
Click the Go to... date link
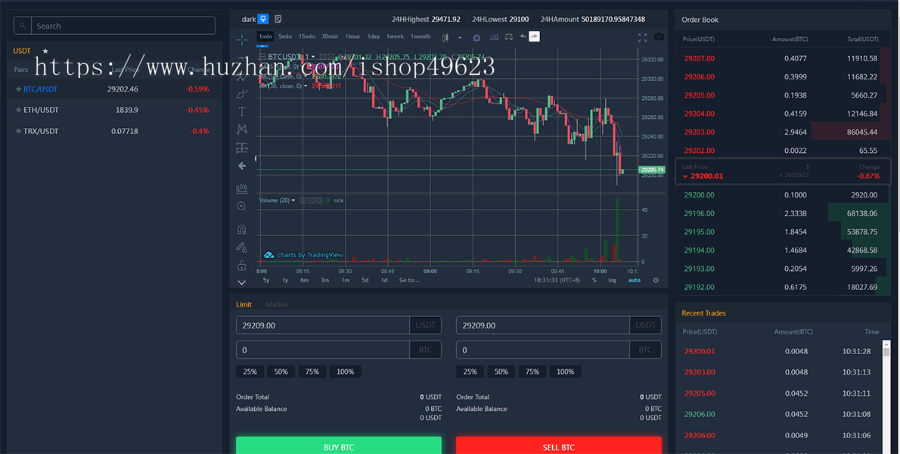click(409, 280)
